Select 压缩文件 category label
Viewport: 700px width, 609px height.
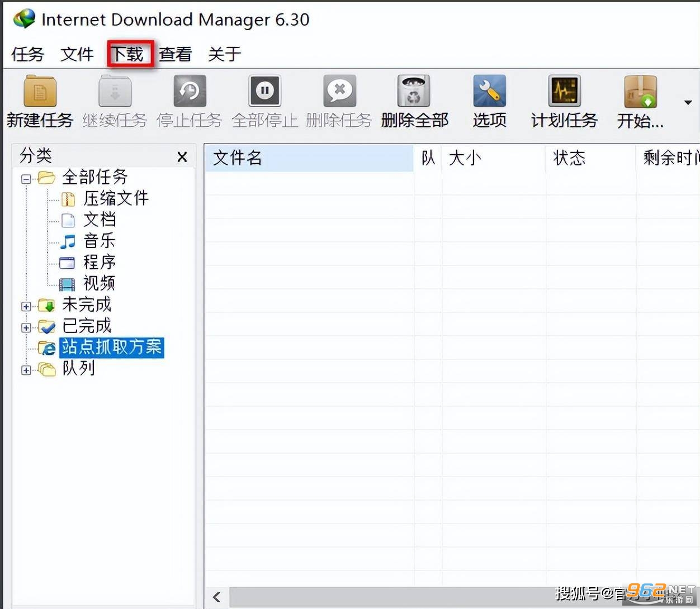pos(116,198)
